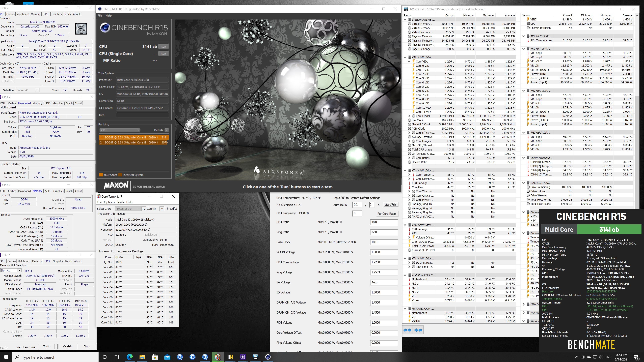The width and height of the screenshot is (644, 362).
Task: Switch to BenchMate BM taskbar icon
Action: point(230,357)
